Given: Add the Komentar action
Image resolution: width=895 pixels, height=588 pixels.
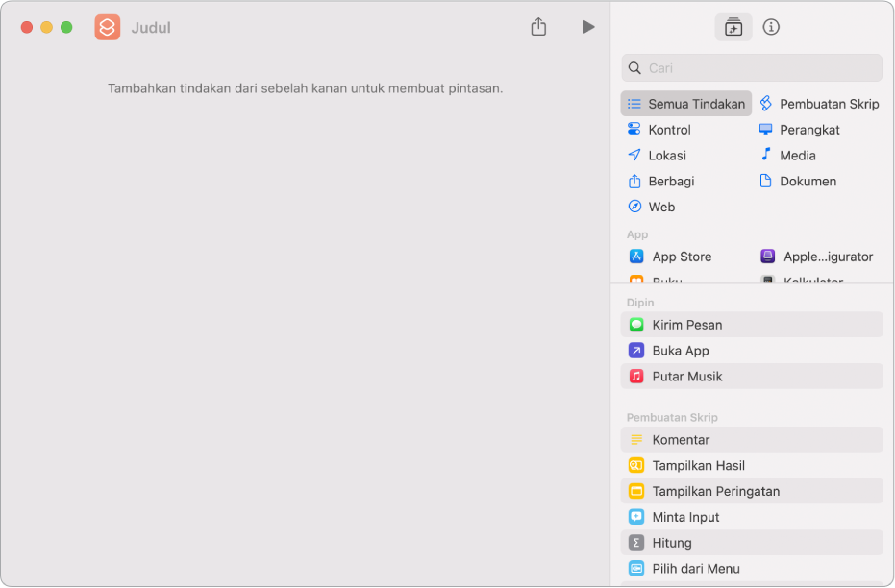Looking at the screenshot, I should pyautogui.click(x=752, y=439).
